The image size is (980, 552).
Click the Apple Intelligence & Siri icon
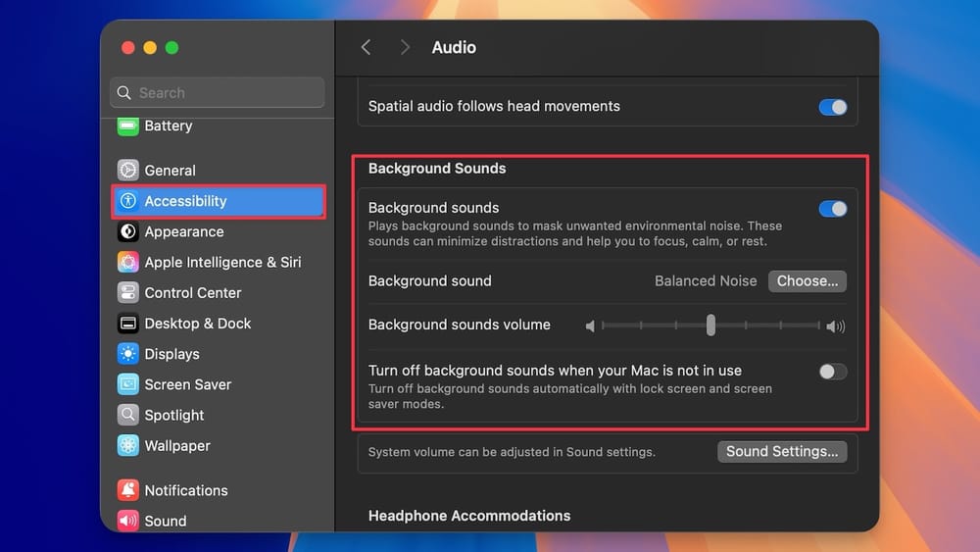[128, 262]
